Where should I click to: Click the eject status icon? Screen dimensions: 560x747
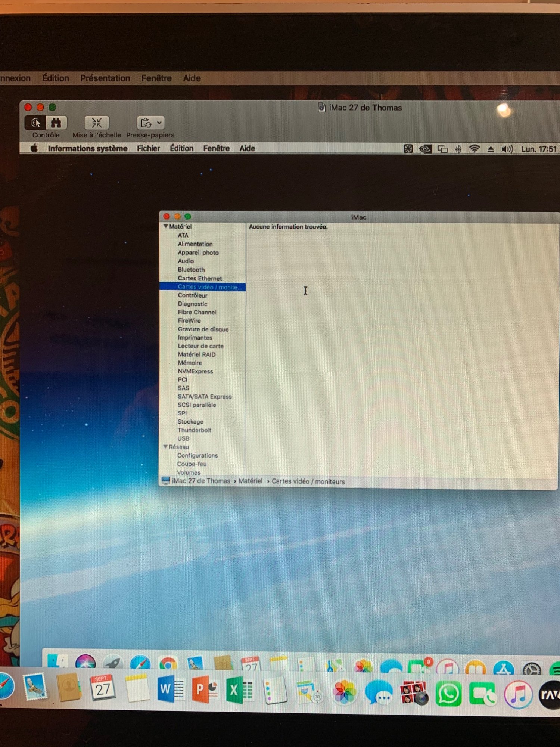tap(491, 149)
